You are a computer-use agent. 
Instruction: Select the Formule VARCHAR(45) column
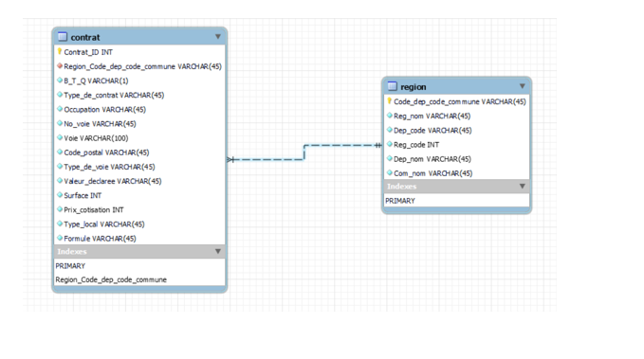pos(100,239)
